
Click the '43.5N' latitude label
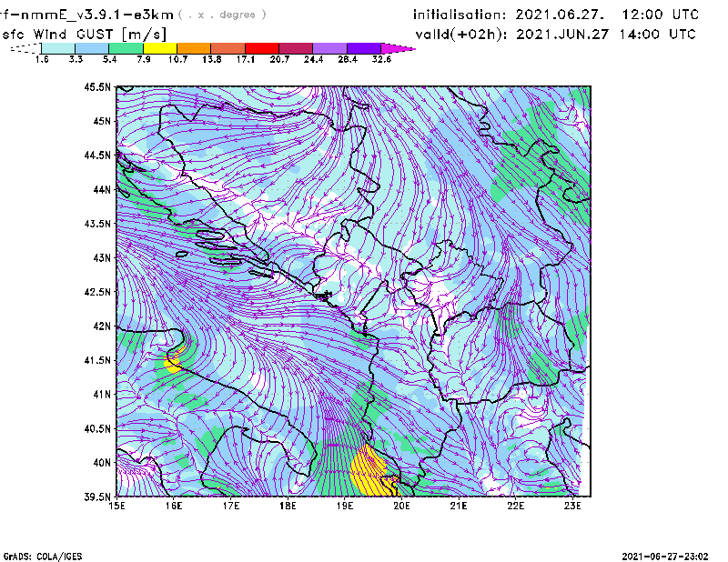click(x=97, y=224)
